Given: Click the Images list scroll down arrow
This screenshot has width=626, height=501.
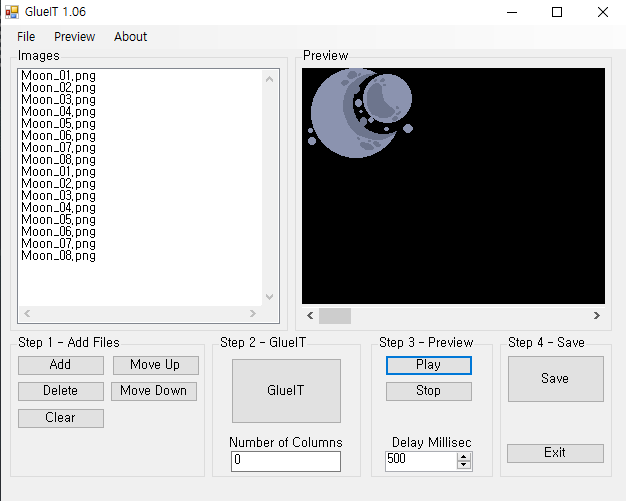Looking at the screenshot, I should [x=269, y=297].
